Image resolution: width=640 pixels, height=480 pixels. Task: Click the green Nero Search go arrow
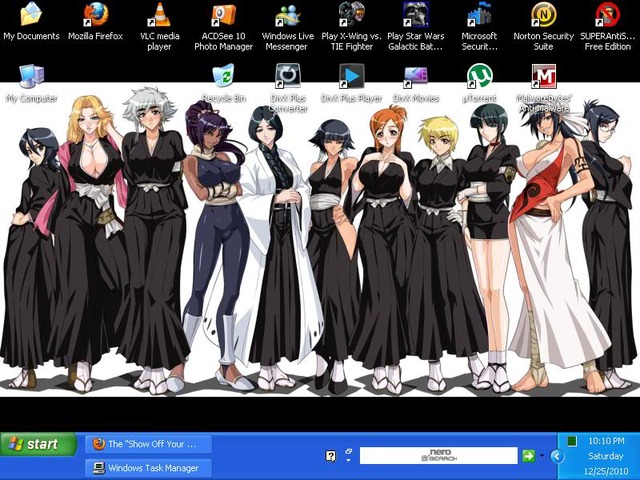529,456
